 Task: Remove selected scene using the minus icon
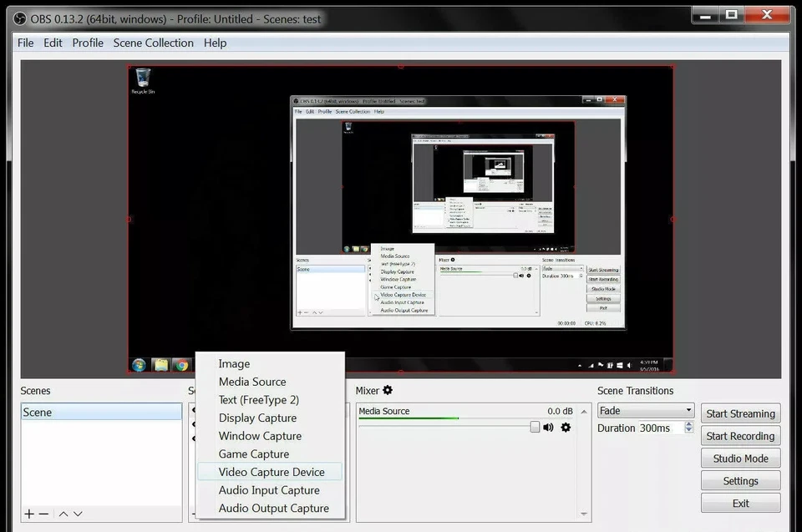[x=43, y=514]
